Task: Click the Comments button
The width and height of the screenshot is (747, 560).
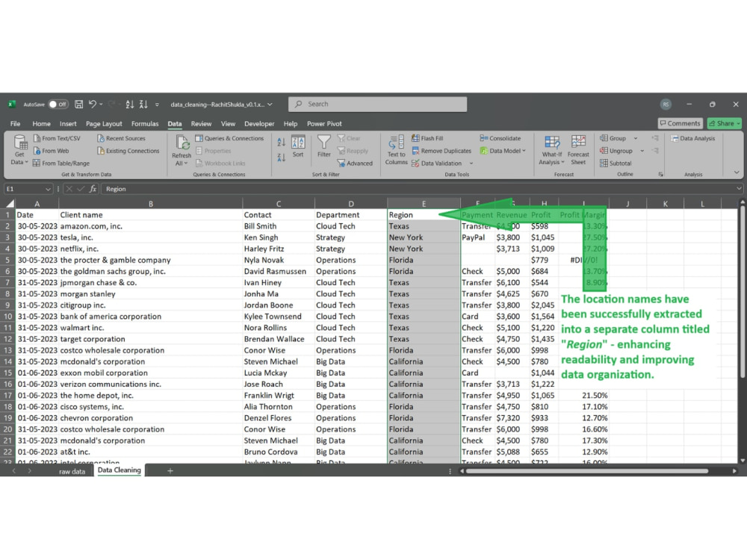Action: [680, 123]
